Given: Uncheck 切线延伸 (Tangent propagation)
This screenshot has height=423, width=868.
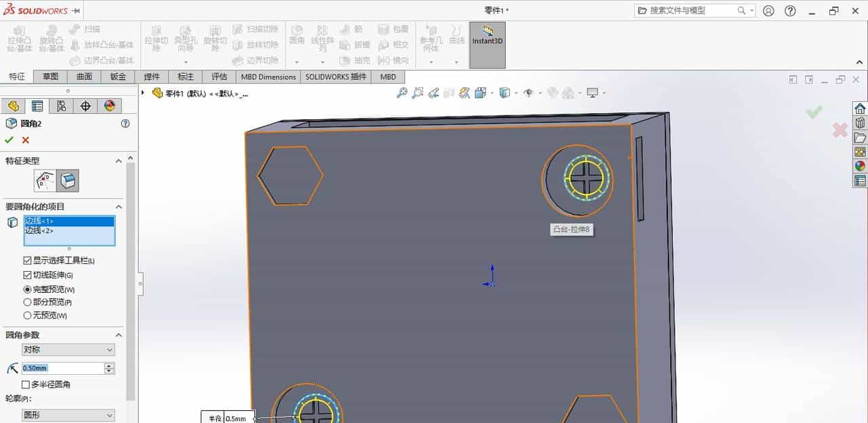Looking at the screenshot, I should [x=26, y=275].
